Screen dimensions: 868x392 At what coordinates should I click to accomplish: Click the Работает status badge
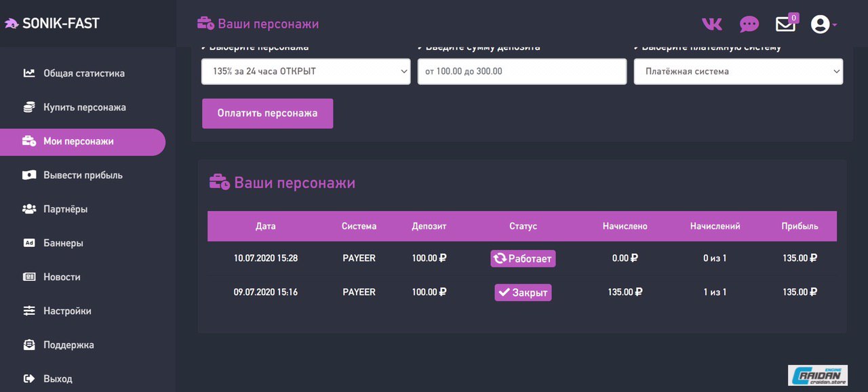523,258
